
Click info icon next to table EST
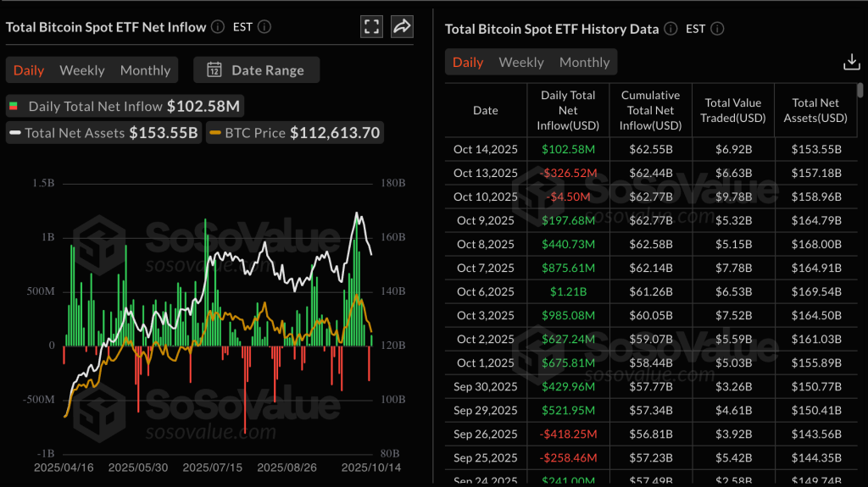(x=717, y=29)
